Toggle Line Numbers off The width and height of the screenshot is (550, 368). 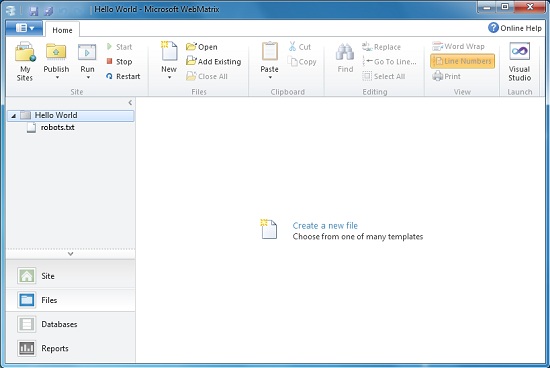click(x=463, y=61)
